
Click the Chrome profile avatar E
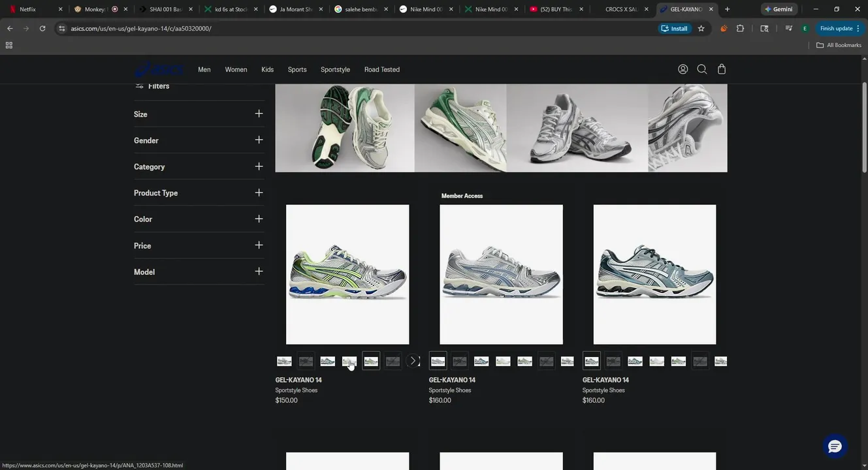[805, 29]
